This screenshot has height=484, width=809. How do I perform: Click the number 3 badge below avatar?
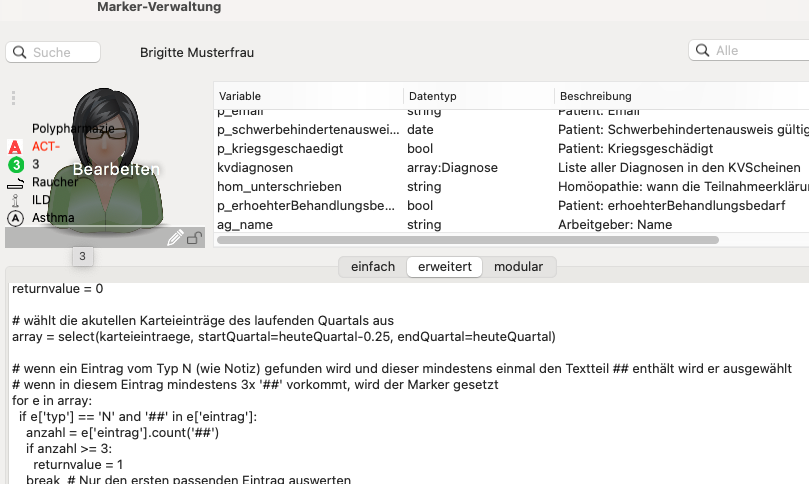click(x=83, y=256)
